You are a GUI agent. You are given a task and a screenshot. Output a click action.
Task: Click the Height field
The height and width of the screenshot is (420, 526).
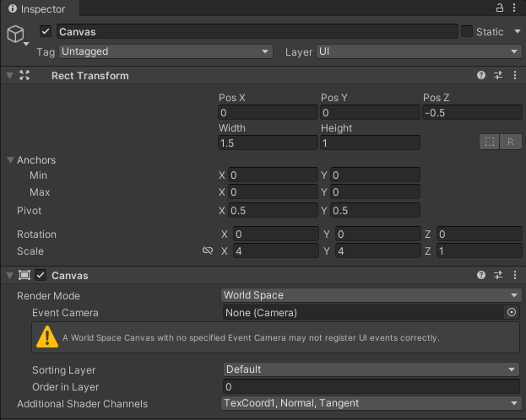tap(370, 143)
